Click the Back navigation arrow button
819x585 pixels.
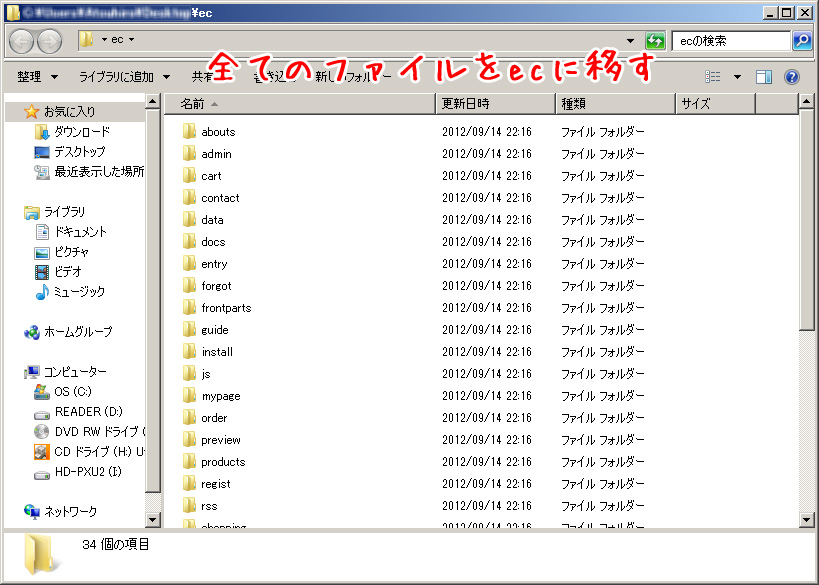22,41
